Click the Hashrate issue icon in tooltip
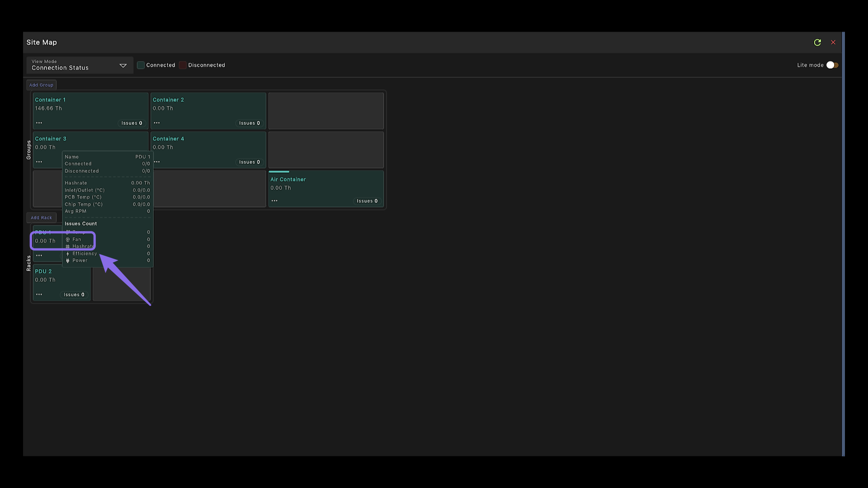Image resolution: width=868 pixels, height=488 pixels. (x=68, y=247)
